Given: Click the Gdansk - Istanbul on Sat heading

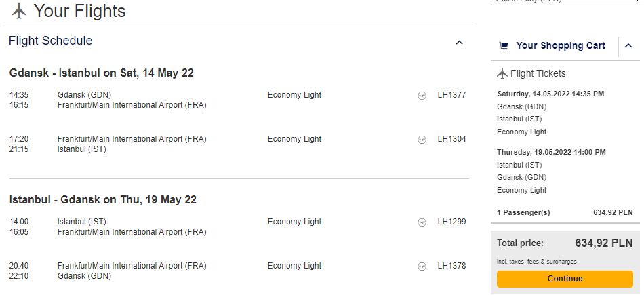Looking at the screenshot, I should point(102,73).
